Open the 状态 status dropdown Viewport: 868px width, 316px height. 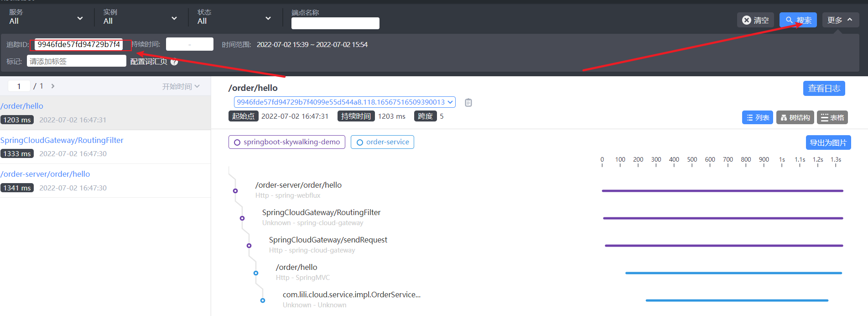click(234, 17)
